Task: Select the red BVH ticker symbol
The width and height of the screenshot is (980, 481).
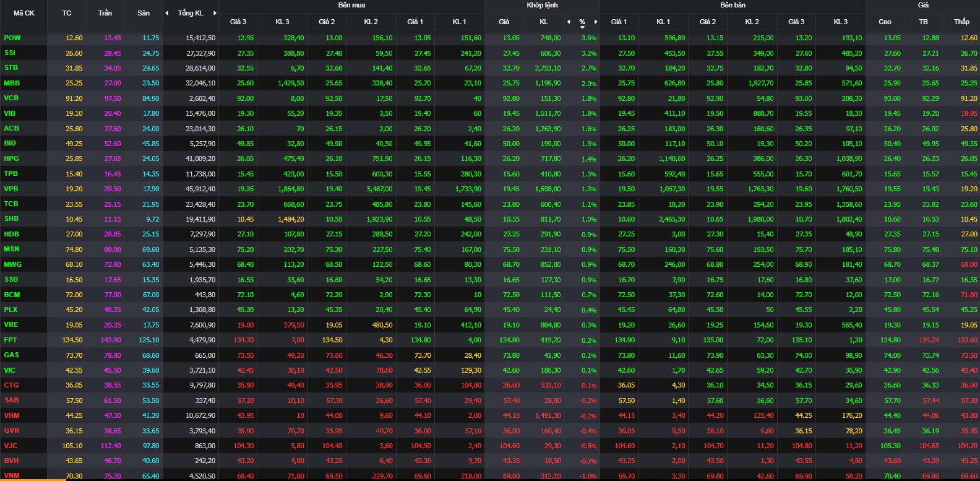Action: click(11, 461)
